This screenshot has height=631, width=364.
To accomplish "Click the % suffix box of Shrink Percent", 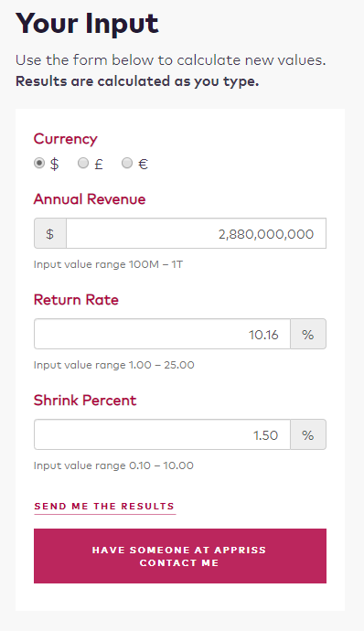I will pyautogui.click(x=308, y=434).
